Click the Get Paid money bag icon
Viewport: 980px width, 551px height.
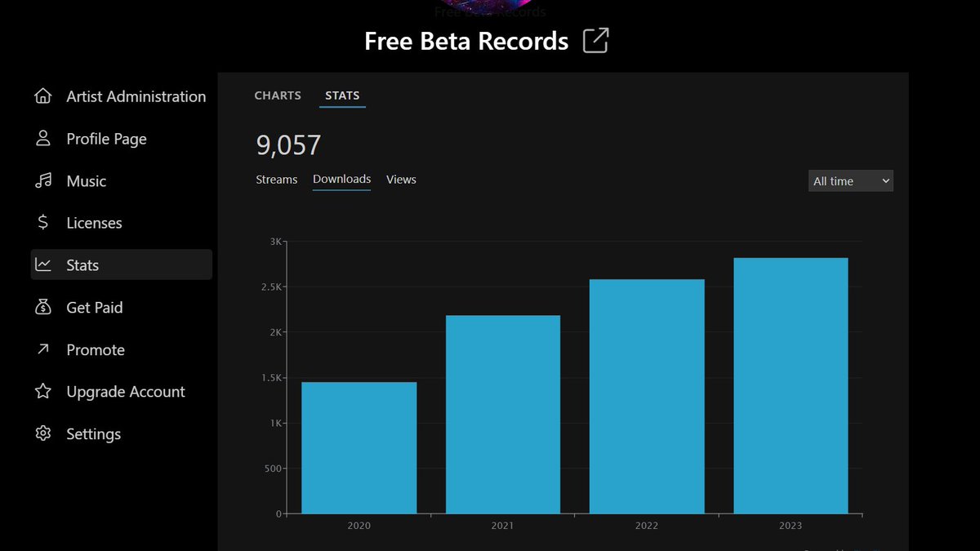[42, 307]
